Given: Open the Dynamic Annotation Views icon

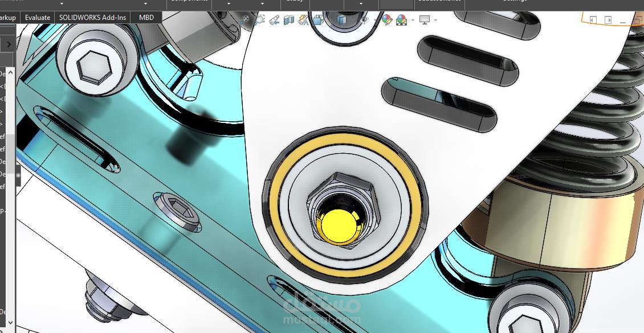Looking at the screenshot, I should (x=304, y=19).
